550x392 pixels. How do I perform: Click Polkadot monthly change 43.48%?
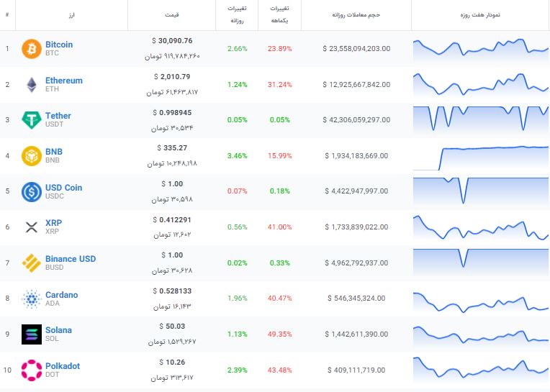pyautogui.click(x=279, y=370)
